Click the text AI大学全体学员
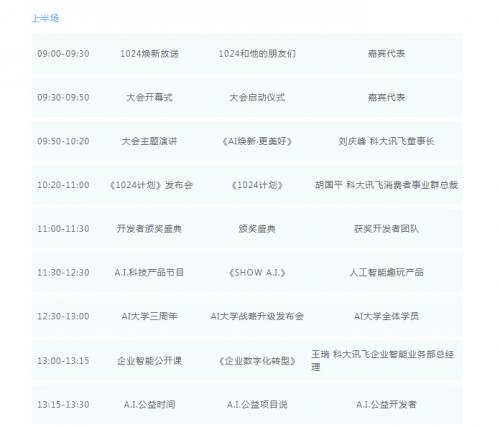The height and width of the screenshot is (427, 500). (386, 316)
